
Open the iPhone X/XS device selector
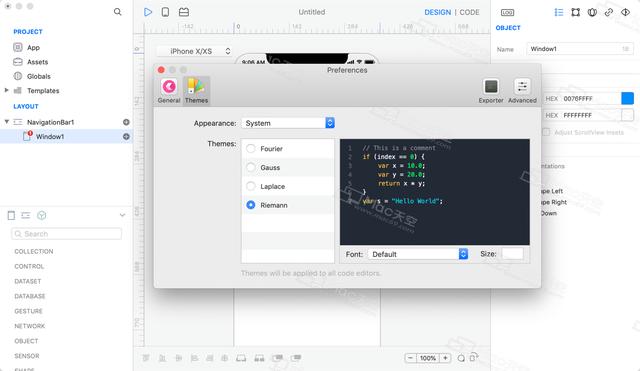pos(195,51)
